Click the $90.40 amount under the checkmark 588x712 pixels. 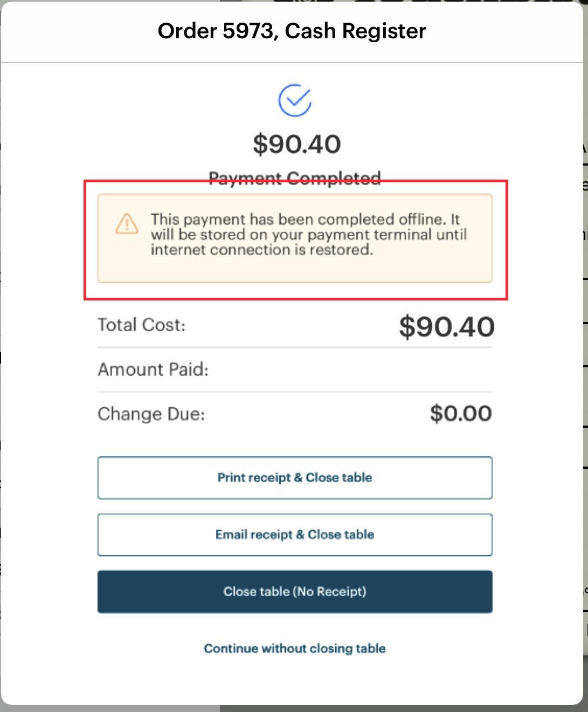[x=295, y=144]
